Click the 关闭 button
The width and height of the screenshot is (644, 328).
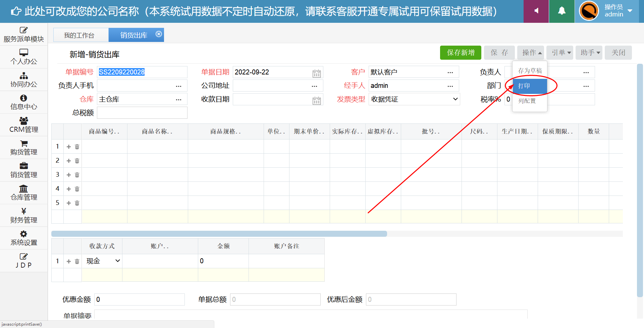[x=618, y=53]
